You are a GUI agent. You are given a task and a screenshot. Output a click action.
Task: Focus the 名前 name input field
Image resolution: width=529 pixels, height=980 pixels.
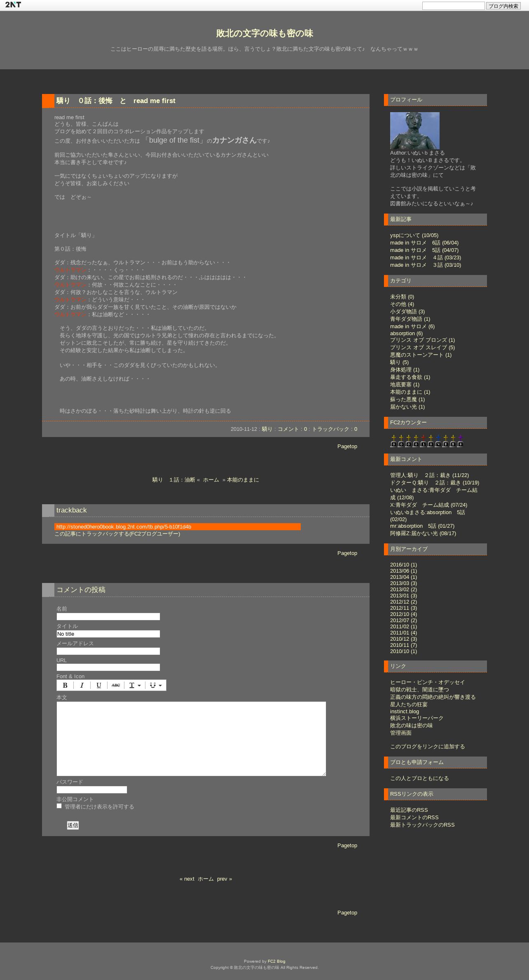click(108, 617)
